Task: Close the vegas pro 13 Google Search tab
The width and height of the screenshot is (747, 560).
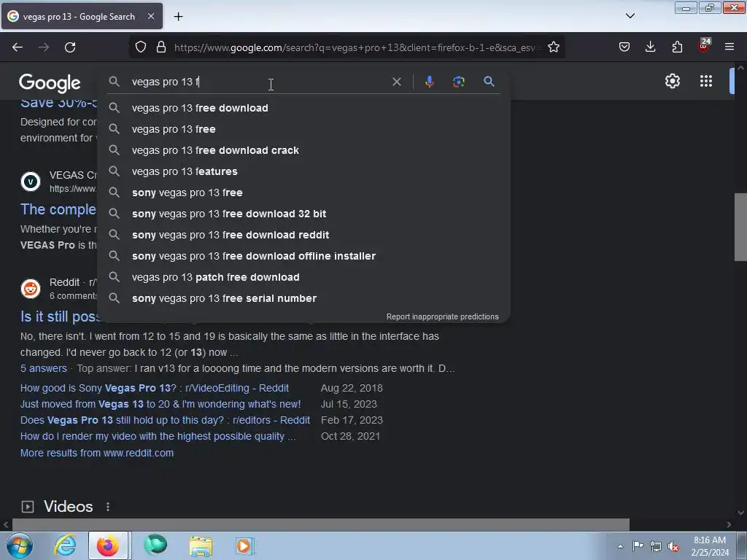Action: point(151,16)
